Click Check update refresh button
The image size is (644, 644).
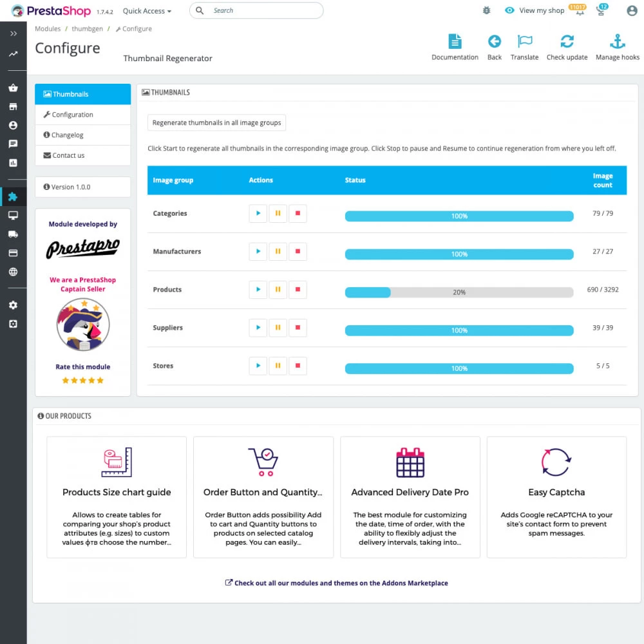coord(567,48)
